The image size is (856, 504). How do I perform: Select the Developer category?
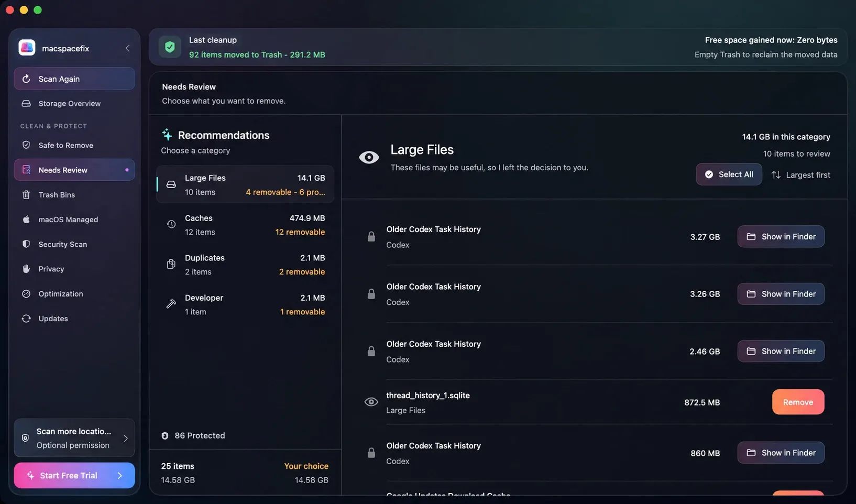click(x=245, y=304)
